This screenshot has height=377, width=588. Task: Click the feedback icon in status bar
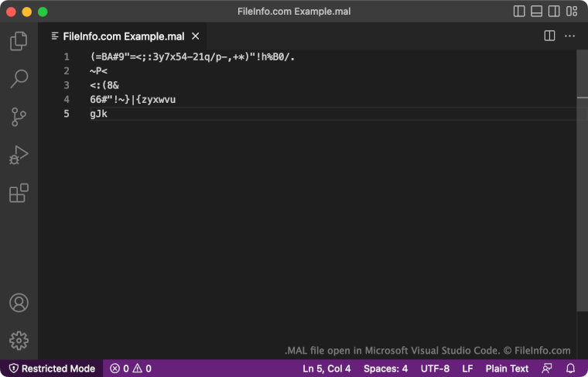tap(547, 368)
